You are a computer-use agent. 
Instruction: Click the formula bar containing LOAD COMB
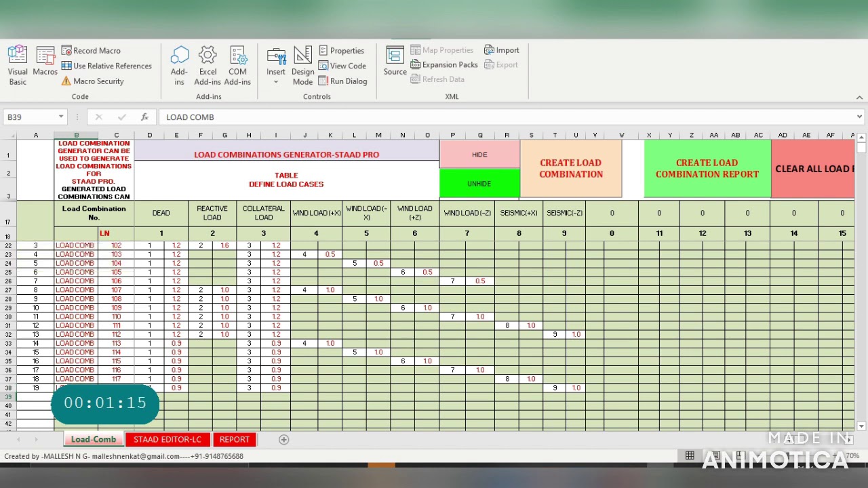pos(506,117)
